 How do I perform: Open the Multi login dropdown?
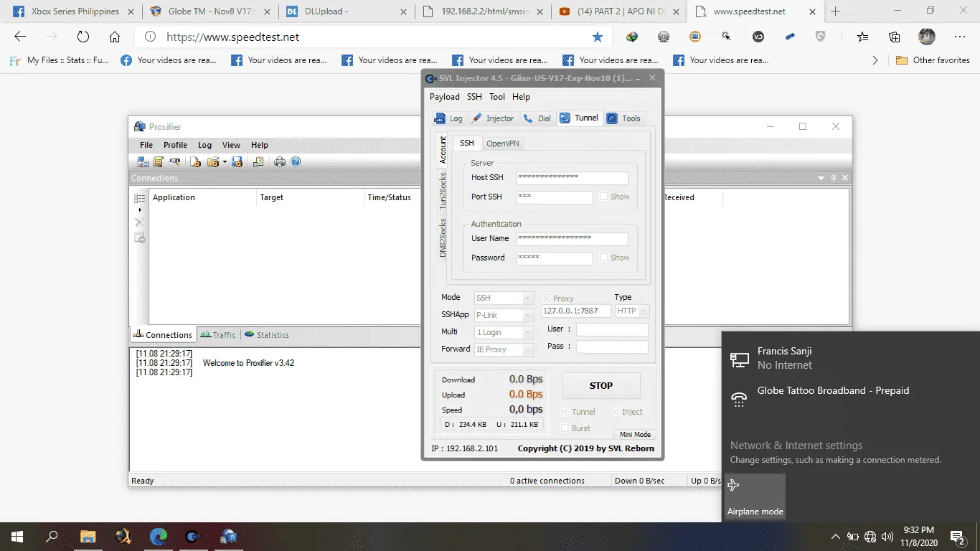pos(504,332)
